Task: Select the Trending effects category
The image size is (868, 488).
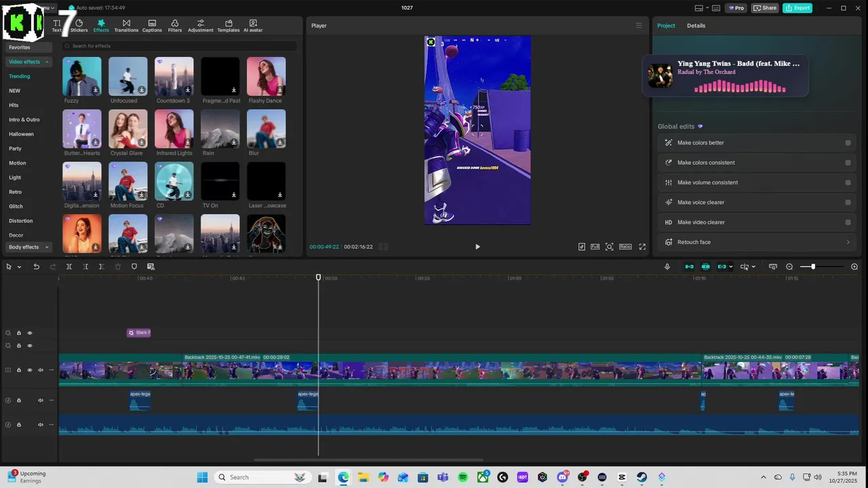Action: click(x=20, y=77)
